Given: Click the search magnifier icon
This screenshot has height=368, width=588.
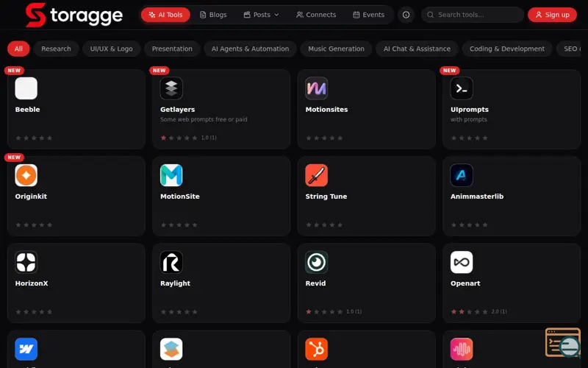Looking at the screenshot, I should (x=431, y=15).
